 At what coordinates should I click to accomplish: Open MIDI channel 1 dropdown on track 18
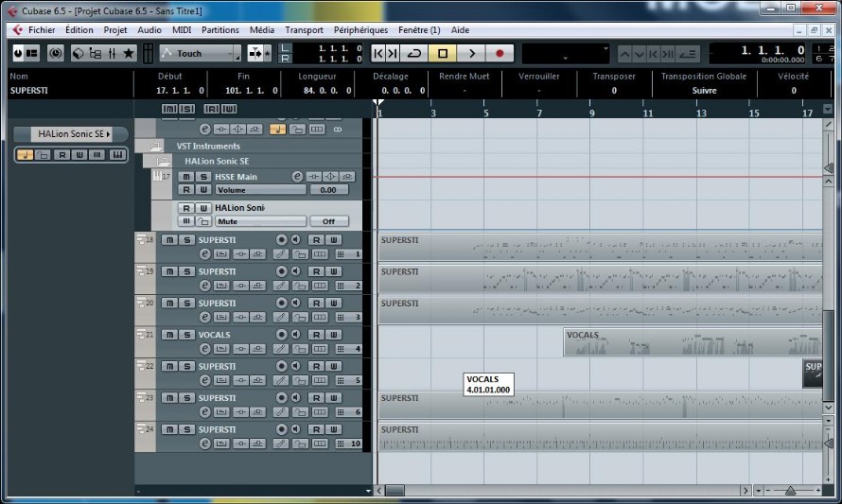pos(348,253)
